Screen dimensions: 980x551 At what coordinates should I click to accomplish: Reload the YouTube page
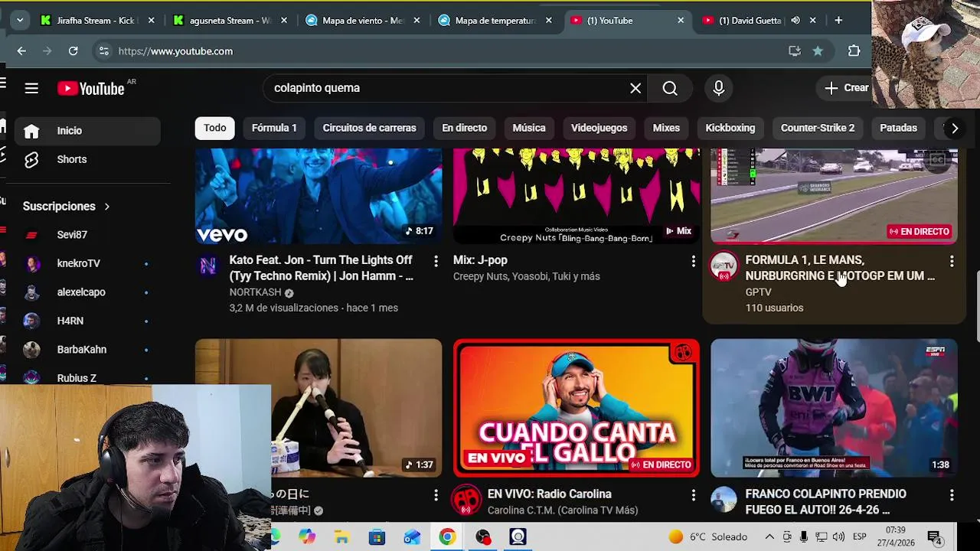click(73, 51)
